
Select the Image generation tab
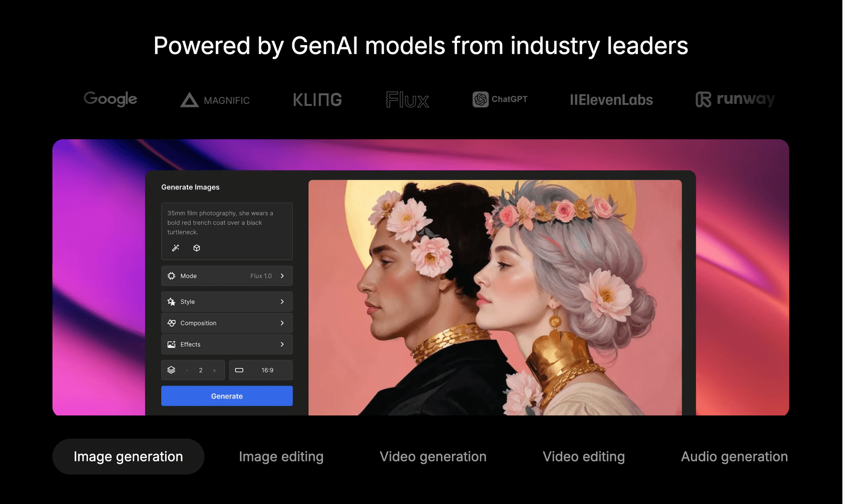click(128, 457)
